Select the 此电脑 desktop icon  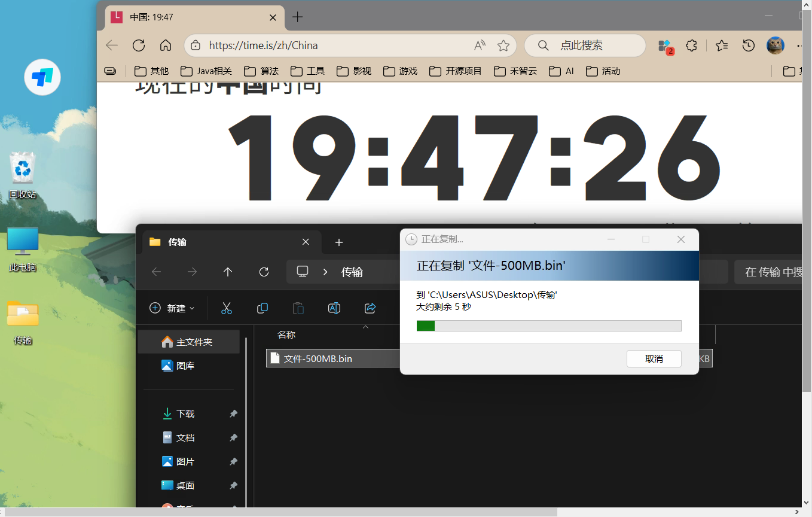coord(23,250)
